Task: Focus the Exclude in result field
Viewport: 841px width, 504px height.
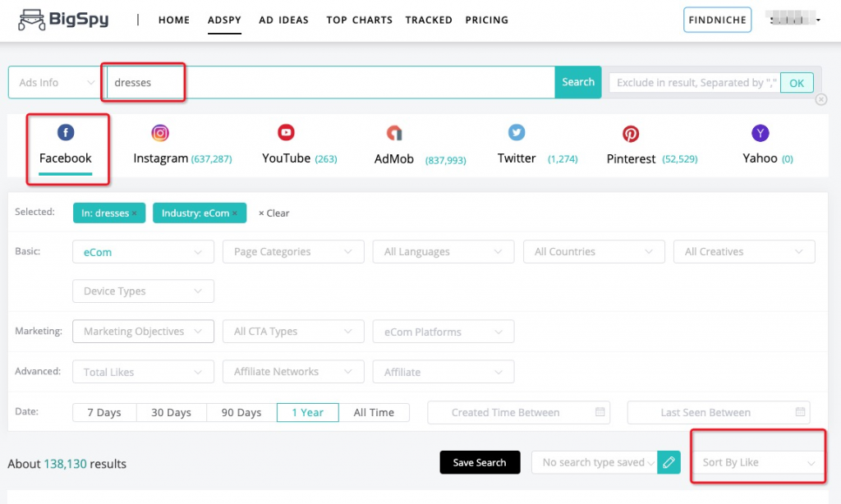Action: click(695, 83)
